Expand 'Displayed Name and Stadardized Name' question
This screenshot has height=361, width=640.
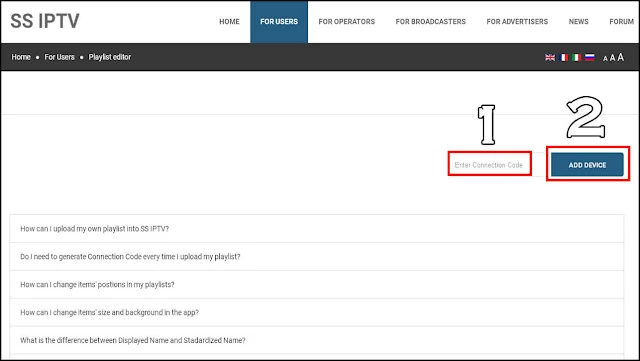tap(317, 340)
